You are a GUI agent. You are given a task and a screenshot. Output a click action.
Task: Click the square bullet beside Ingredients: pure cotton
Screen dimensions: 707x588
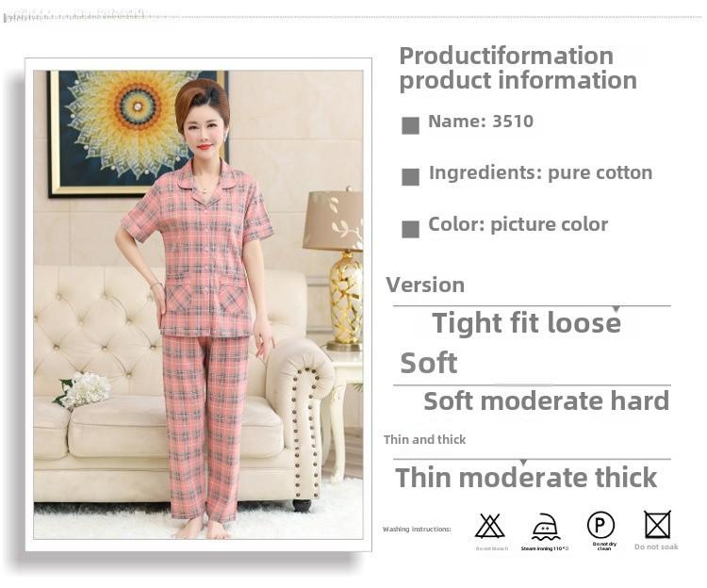(410, 177)
